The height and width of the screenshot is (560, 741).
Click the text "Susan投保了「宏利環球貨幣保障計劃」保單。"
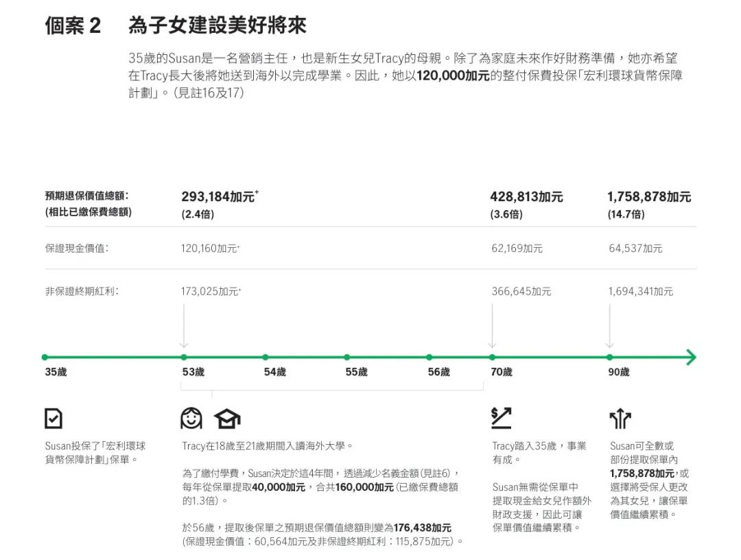tap(95, 453)
